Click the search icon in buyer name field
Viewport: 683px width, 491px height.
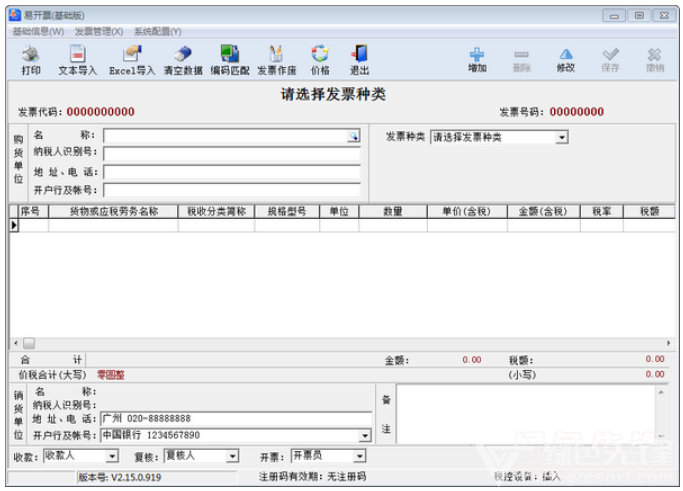pos(354,136)
